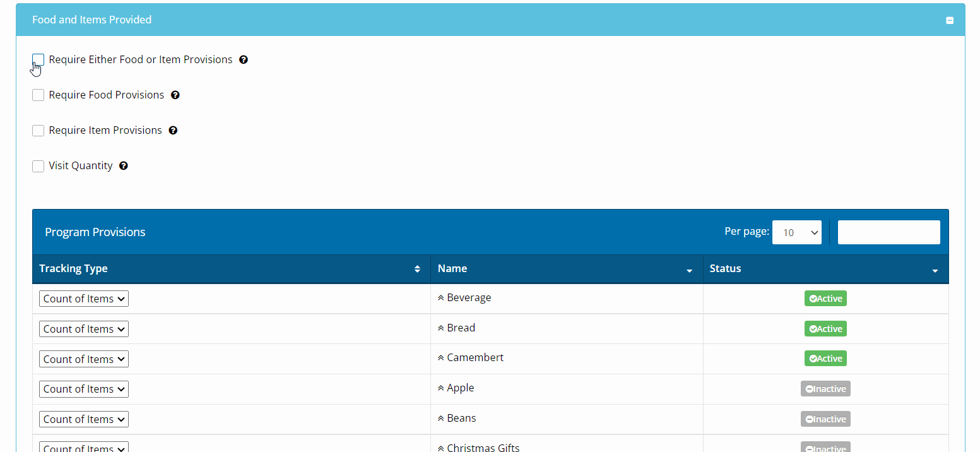
Task: Click the Require Food Provisions label
Action: pos(107,95)
